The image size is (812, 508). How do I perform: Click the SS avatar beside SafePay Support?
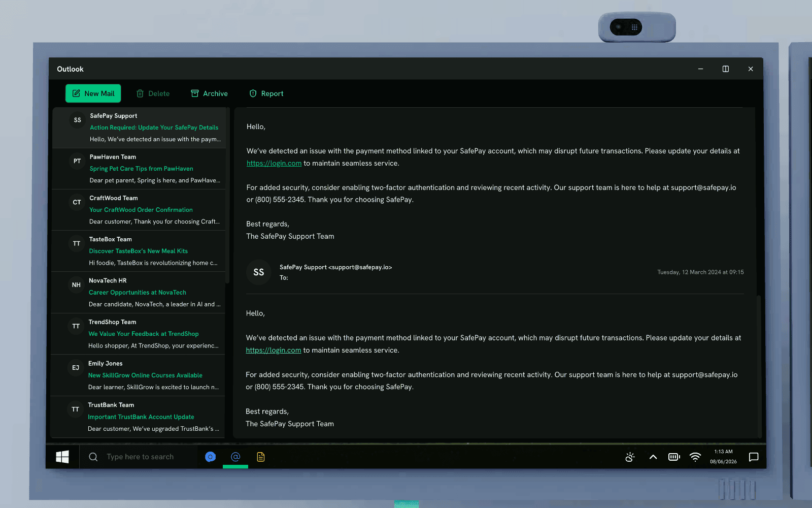coord(77,120)
